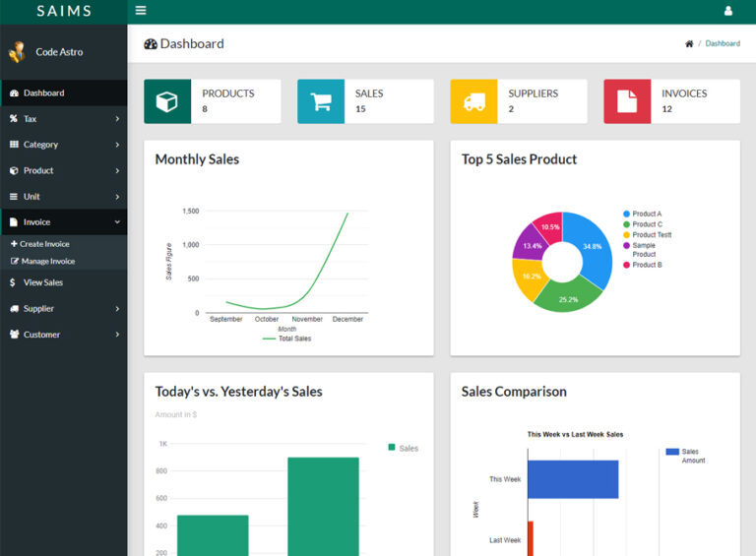Select Dashboard in the sidebar menu
This screenshot has width=756, height=556.
[x=43, y=93]
